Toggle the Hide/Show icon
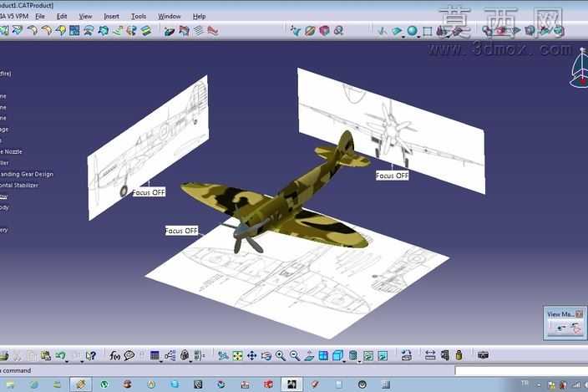This screenshot has width=588, height=392. 368,355
